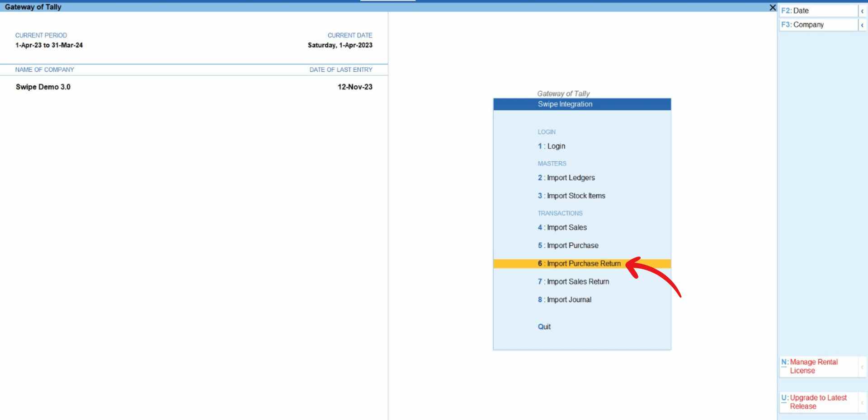868x420 pixels.
Task: Choose Import Ledgers from the menu
Action: [566, 178]
